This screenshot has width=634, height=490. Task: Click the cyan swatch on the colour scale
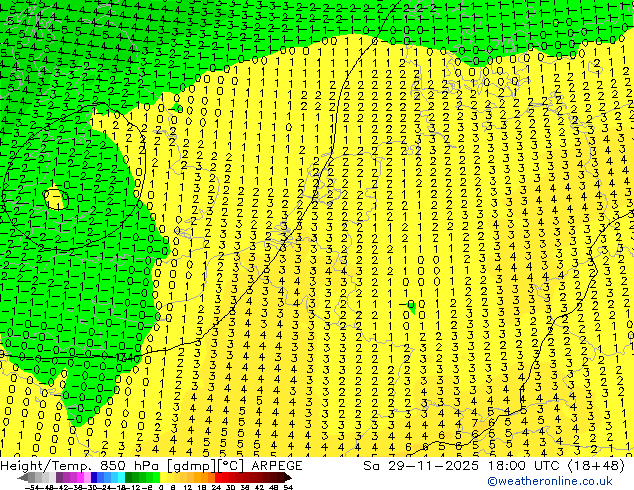tap(121, 478)
